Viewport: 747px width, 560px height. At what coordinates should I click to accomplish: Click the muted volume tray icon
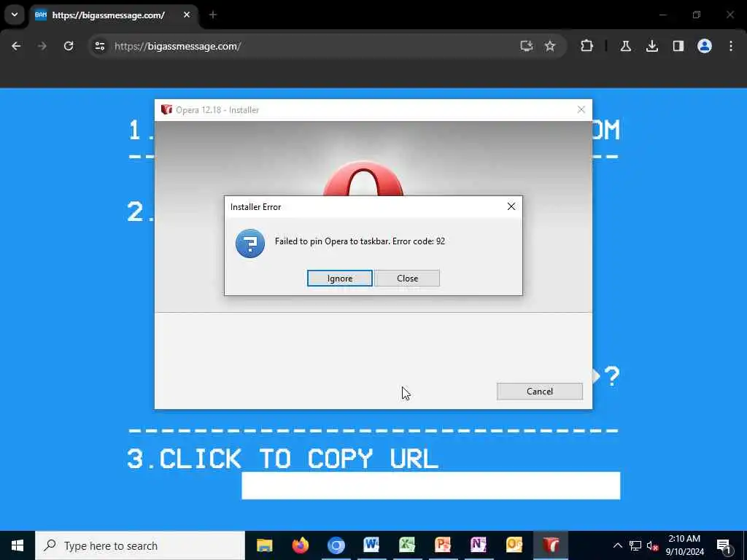[652, 545]
